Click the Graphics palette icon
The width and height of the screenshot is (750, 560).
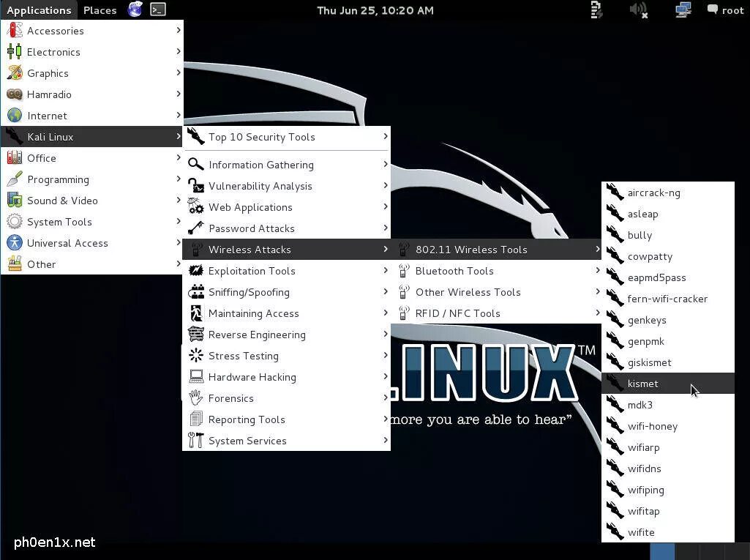15,72
